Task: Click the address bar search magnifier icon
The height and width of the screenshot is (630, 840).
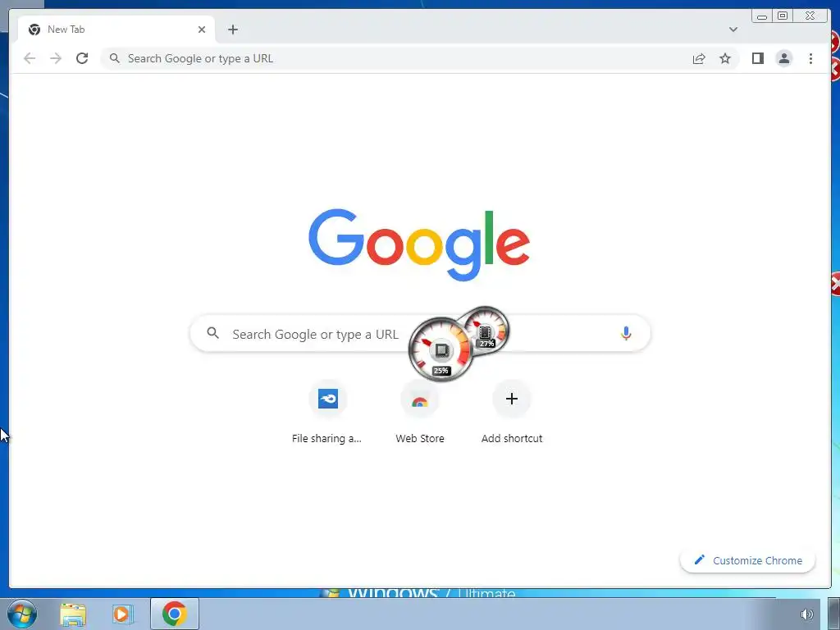Action: [x=115, y=58]
